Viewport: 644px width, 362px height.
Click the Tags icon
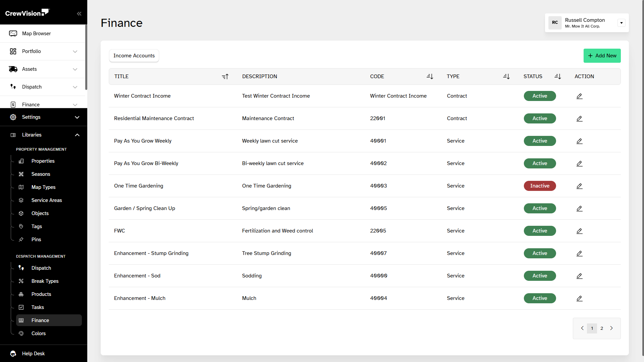coord(21,226)
